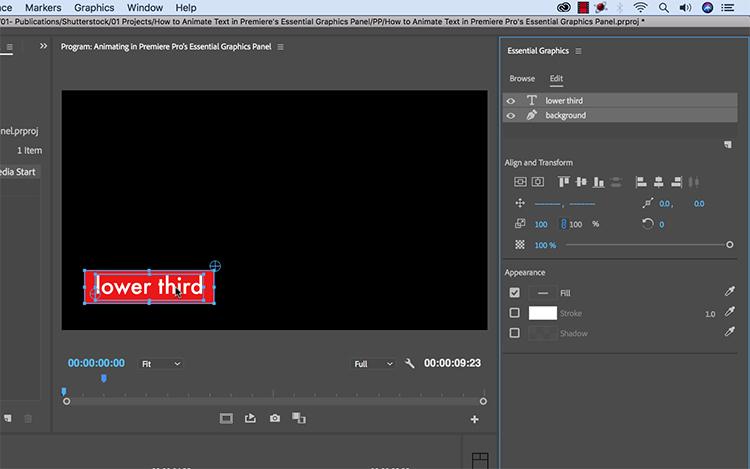Open the Program monitor panel menu
This screenshot has height=469, width=750.
(x=280, y=47)
